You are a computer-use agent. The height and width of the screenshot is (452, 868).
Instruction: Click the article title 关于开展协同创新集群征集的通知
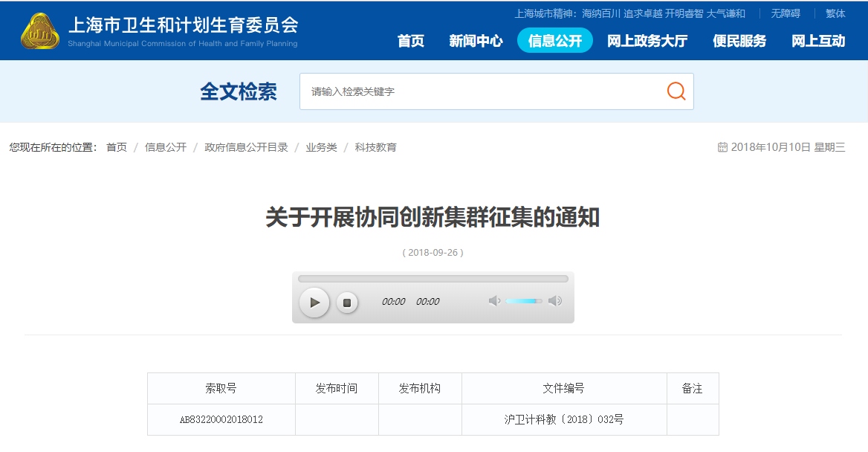tap(433, 217)
